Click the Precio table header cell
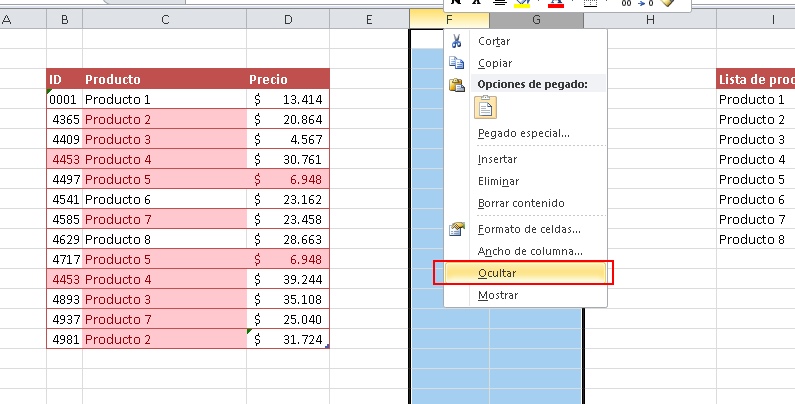 287,79
